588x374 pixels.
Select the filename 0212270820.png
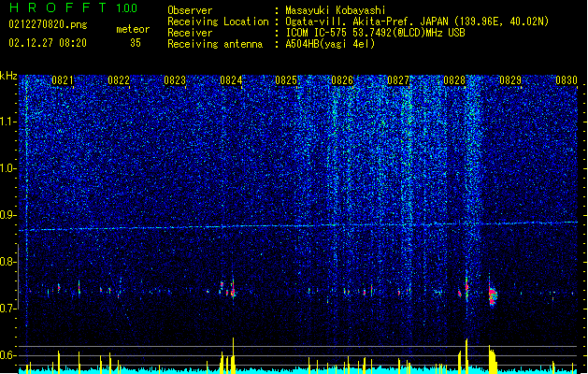[48, 24]
